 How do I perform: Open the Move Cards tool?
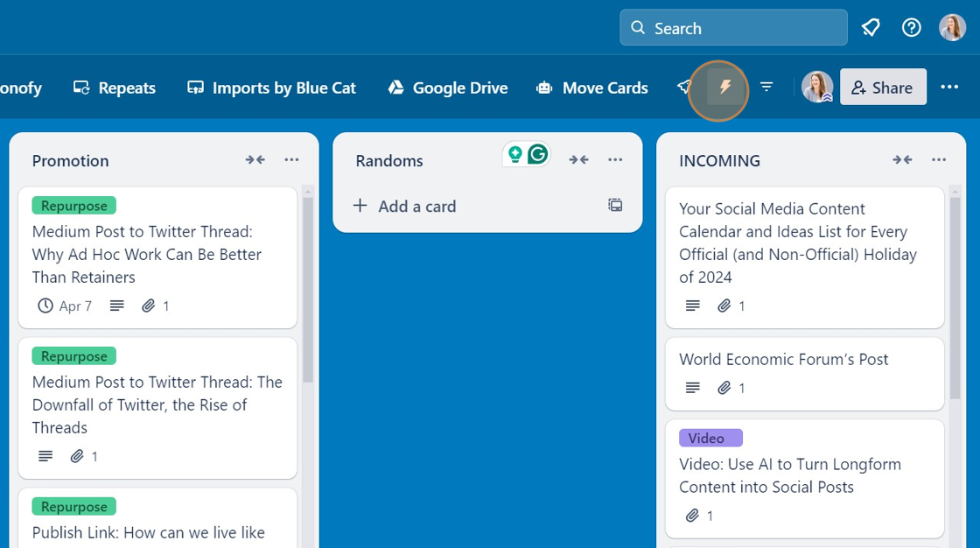tap(592, 88)
